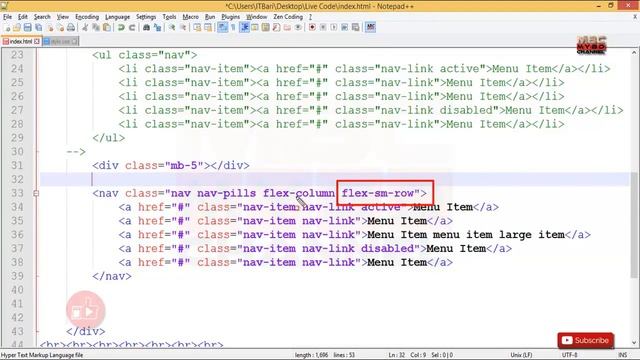Viewport: 640px width, 360px height.
Task: Switch to the second document tab
Action: click(x=60, y=41)
